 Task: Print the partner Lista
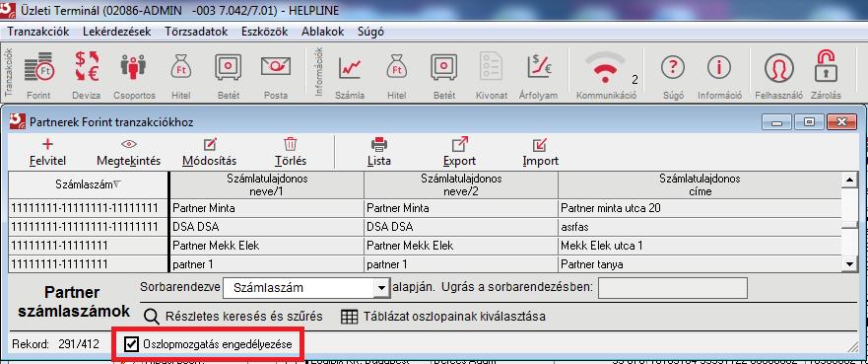coord(378,152)
